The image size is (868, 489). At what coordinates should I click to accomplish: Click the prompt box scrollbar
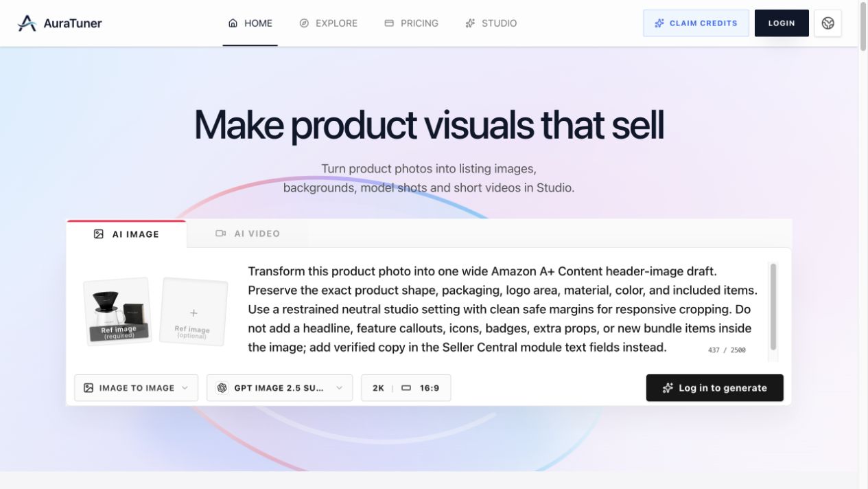[773, 307]
